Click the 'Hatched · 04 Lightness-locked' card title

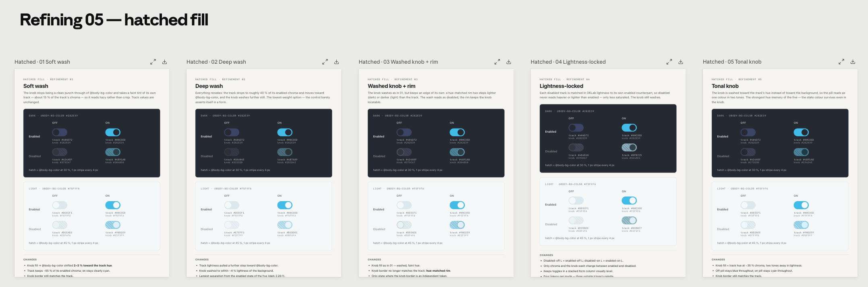(x=568, y=62)
